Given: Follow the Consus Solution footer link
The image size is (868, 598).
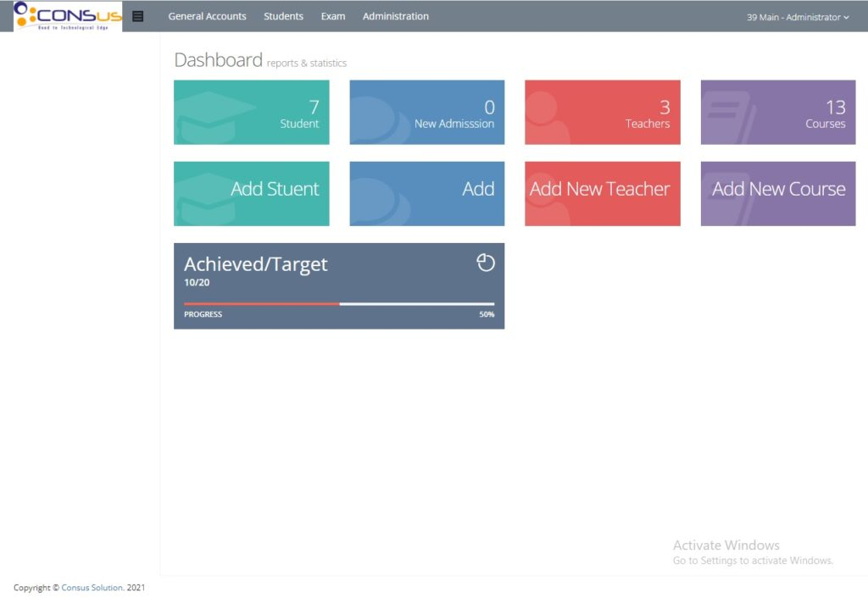Looking at the screenshot, I should tap(92, 588).
